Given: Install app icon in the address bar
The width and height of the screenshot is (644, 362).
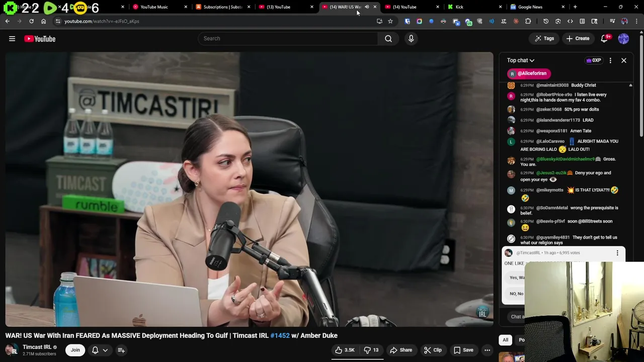Looking at the screenshot, I should (x=379, y=21).
